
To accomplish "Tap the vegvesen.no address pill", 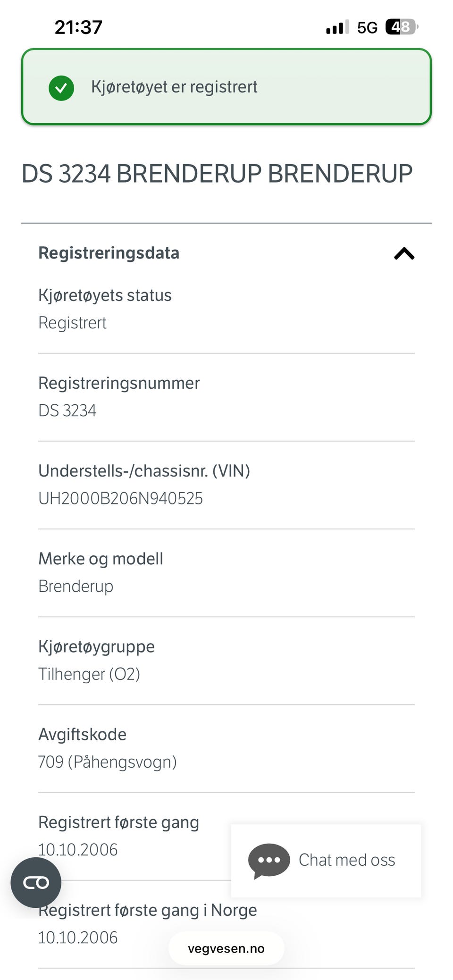I will [x=226, y=948].
